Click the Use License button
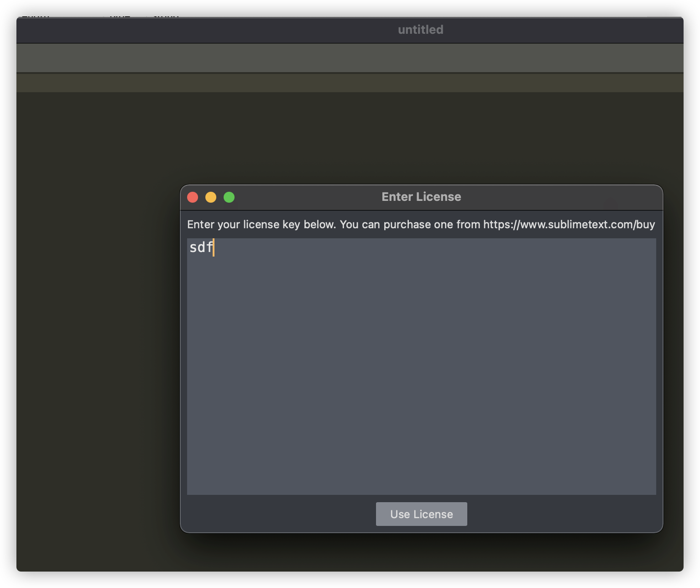 [x=421, y=514]
